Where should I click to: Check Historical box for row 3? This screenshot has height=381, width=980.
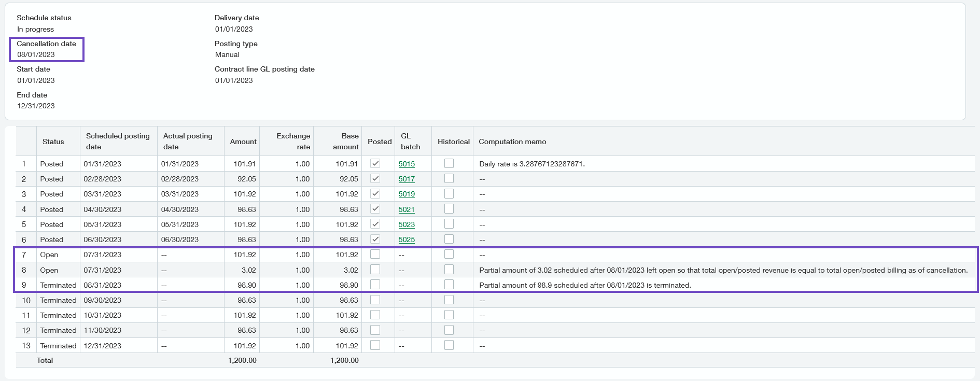pyautogui.click(x=449, y=193)
